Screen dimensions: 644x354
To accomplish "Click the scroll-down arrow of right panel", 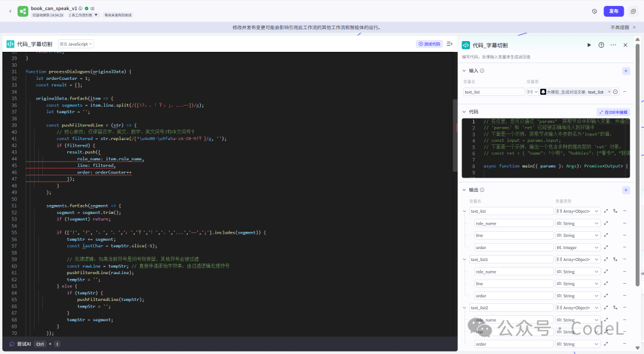I will (x=637, y=348).
